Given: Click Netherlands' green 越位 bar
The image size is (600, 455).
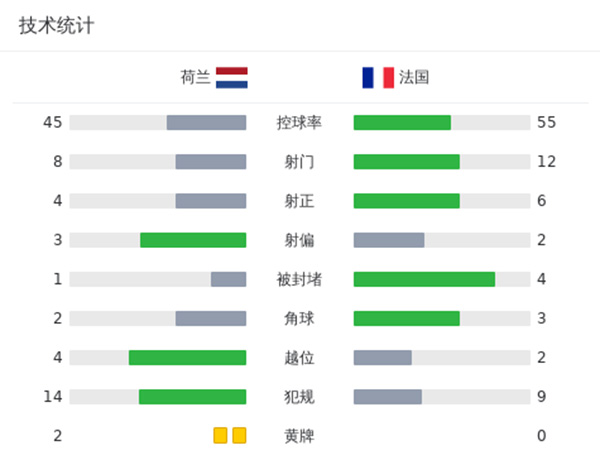Looking at the screenshot, I should [x=187, y=358].
